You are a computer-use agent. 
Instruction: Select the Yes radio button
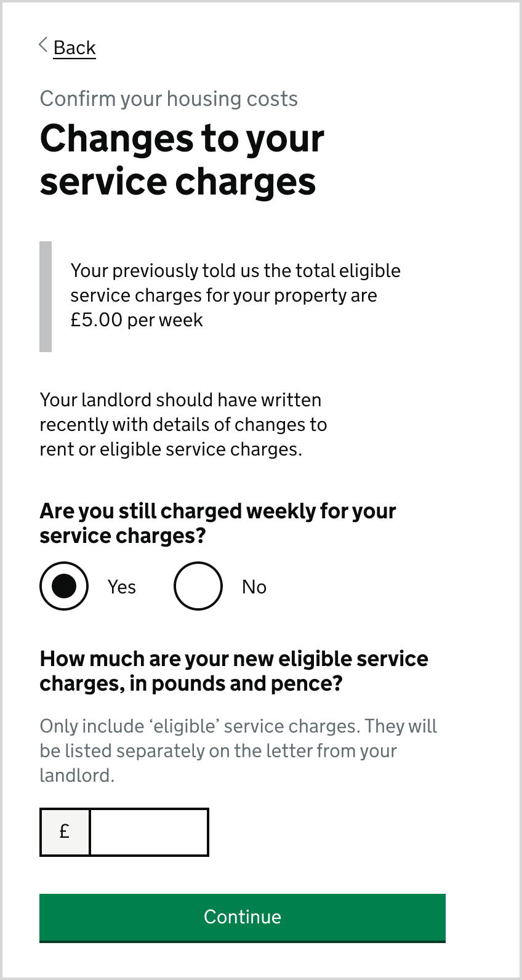pyautogui.click(x=64, y=586)
